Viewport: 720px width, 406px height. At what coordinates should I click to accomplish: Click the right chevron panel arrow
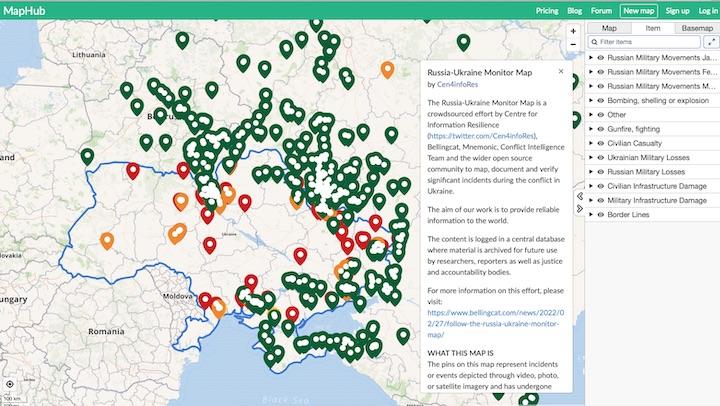[580, 208]
